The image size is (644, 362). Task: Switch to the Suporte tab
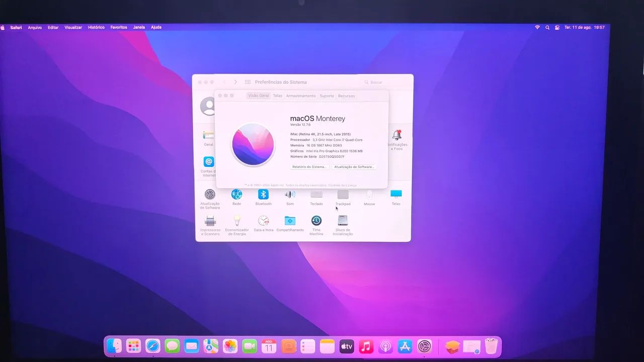(x=327, y=96)
